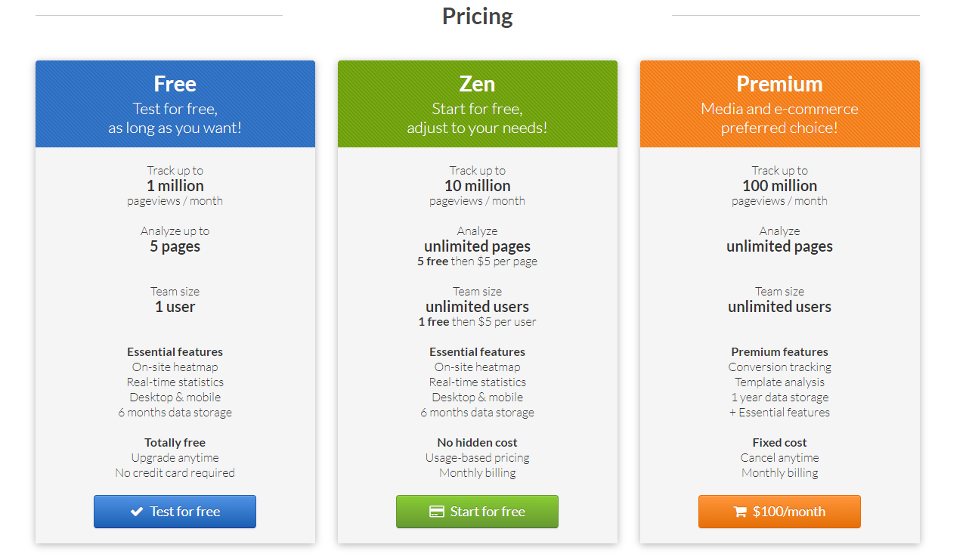Screen dimensions: 969x560
Task: Click the 1 million pageviews text
Action: (175, 186)
